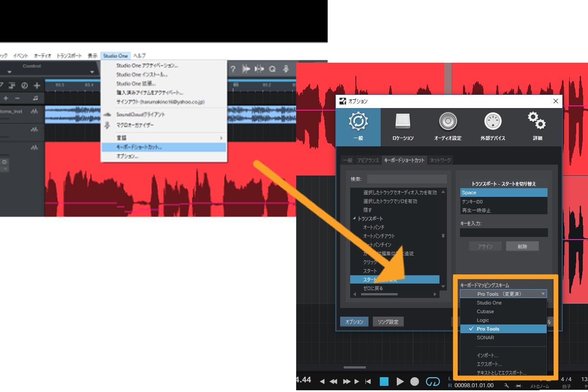This screenshot has height=392, width=588.
Task: Select 選択したトラックでソロを有効 command
Action: tap(395, 201)
